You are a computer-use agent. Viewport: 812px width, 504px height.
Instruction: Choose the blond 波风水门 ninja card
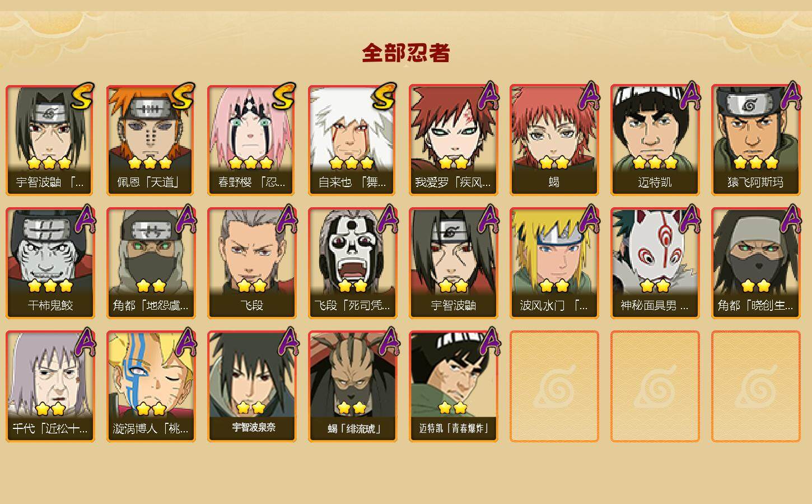554,263
